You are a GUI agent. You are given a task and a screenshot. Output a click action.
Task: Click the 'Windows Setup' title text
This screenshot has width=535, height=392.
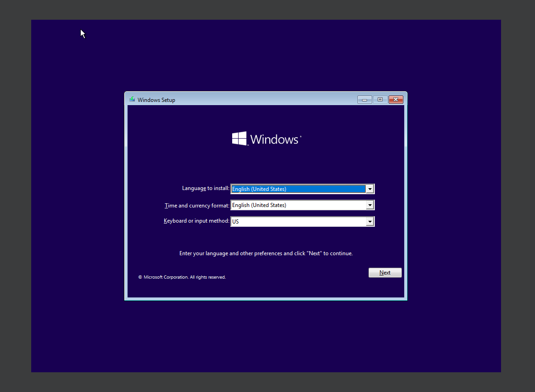click(156, 100)
